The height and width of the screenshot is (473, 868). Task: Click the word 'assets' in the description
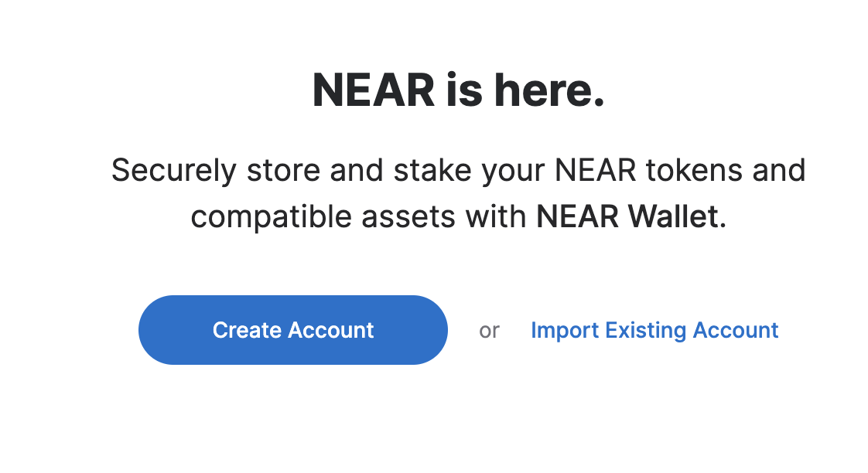[x=408, y=217]
